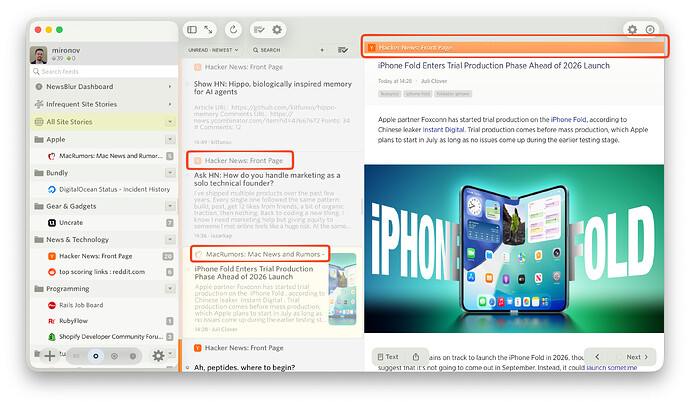Click Hacker News unread count badge 20
The height and width of the screenshot is (406, 690).
[168, 256]
